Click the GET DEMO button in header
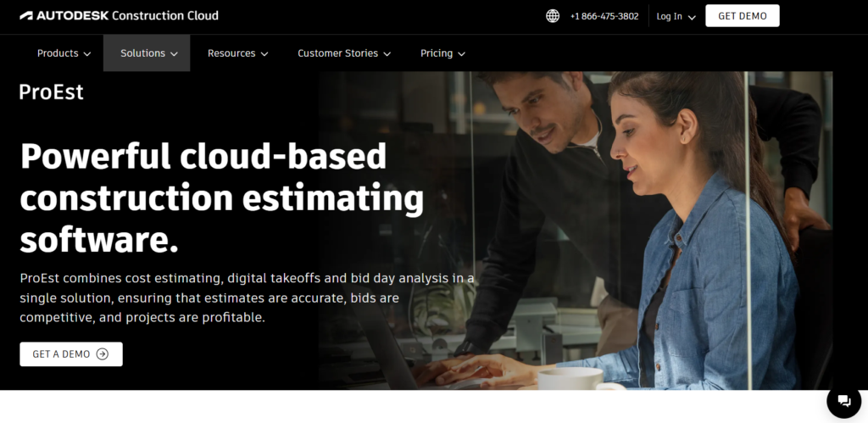 [x=743, y=16]
